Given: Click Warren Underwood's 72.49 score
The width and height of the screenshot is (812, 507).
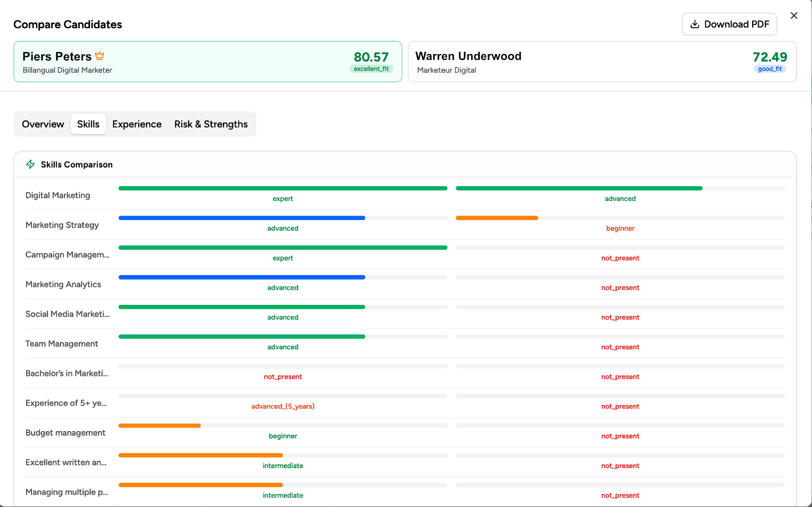Looking at the screenshot, I should [770, 57].
